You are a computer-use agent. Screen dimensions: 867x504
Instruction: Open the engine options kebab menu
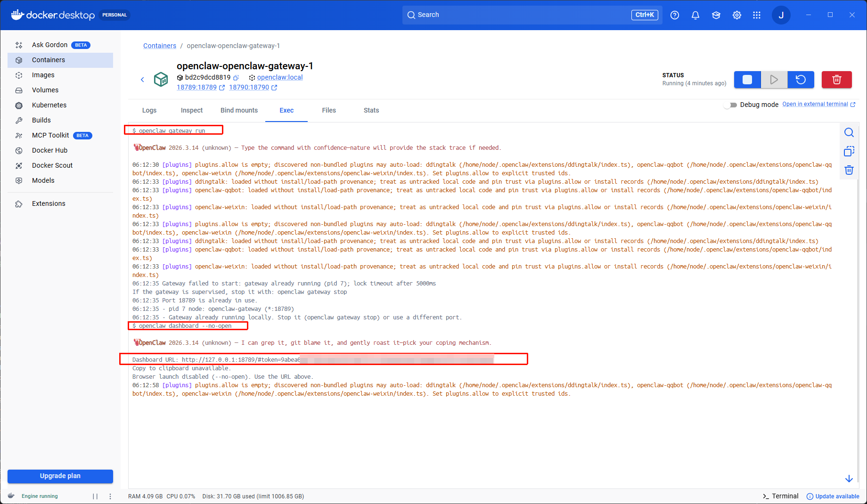[110, 496]
